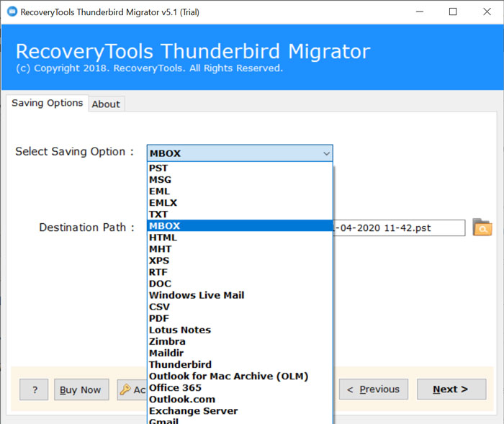The height and width of the screenshot is (424, 504).
Task: Switch to the About tab
Action: tap(106, 104)
